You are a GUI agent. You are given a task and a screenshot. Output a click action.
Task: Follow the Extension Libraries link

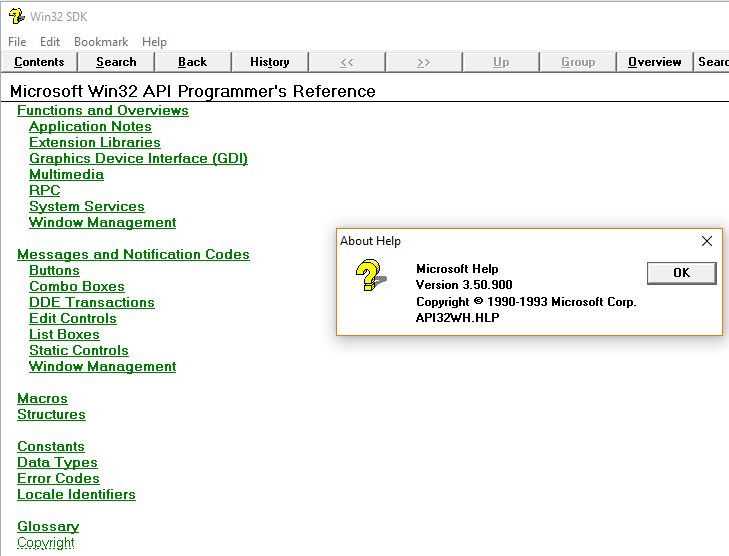pyautogui.click(x=95, y=142)
